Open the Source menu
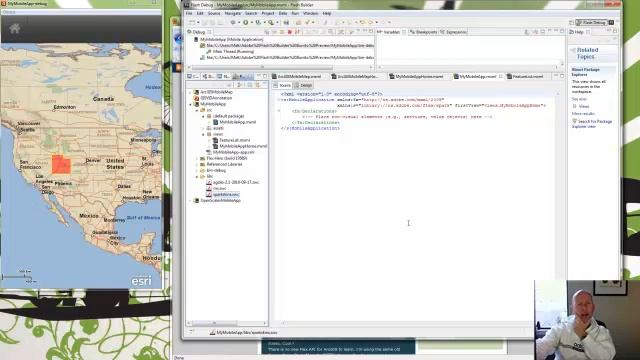Viewport: 640px width, 360px height. [x=214, y=13]
